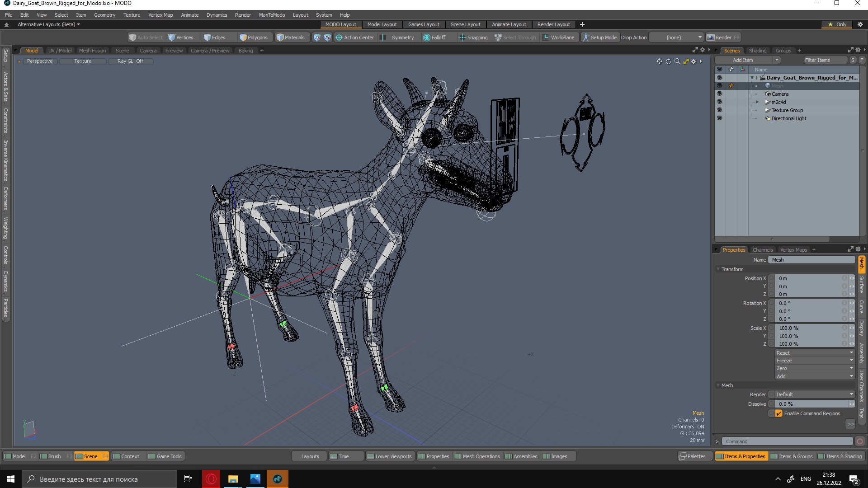Adjust Position X value stepper arrows
This screenshot has height=488, width=868.
coord(852,278)
